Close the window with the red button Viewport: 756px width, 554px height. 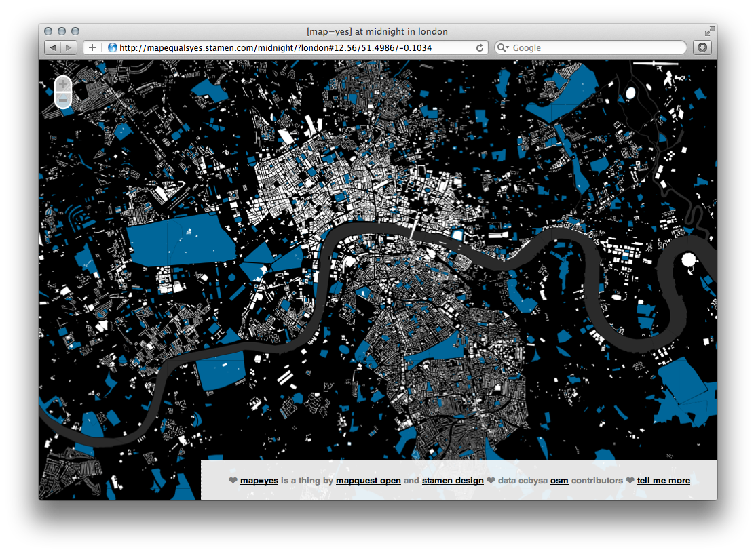coord(48,31)
